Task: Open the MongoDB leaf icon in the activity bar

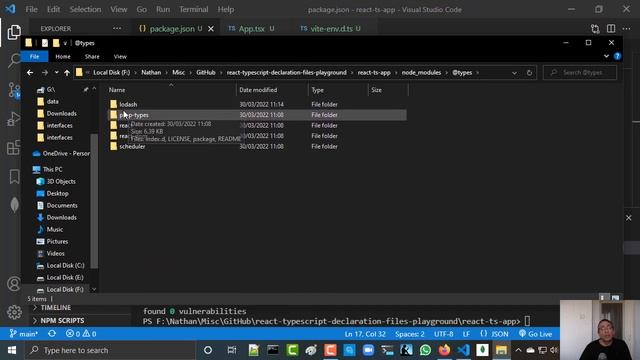Action: tap(14, 204)
